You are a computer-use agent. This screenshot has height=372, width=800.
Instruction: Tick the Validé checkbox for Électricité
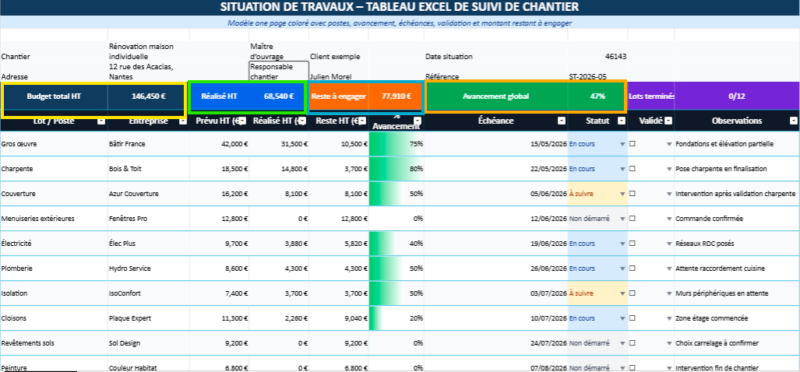[633, 243]
